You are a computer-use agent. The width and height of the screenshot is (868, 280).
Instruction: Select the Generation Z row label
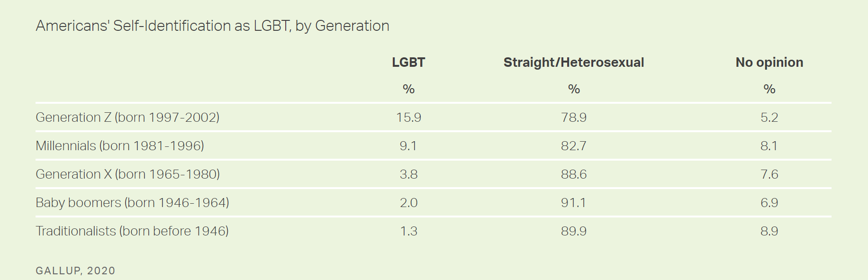[x=127, y=117]
